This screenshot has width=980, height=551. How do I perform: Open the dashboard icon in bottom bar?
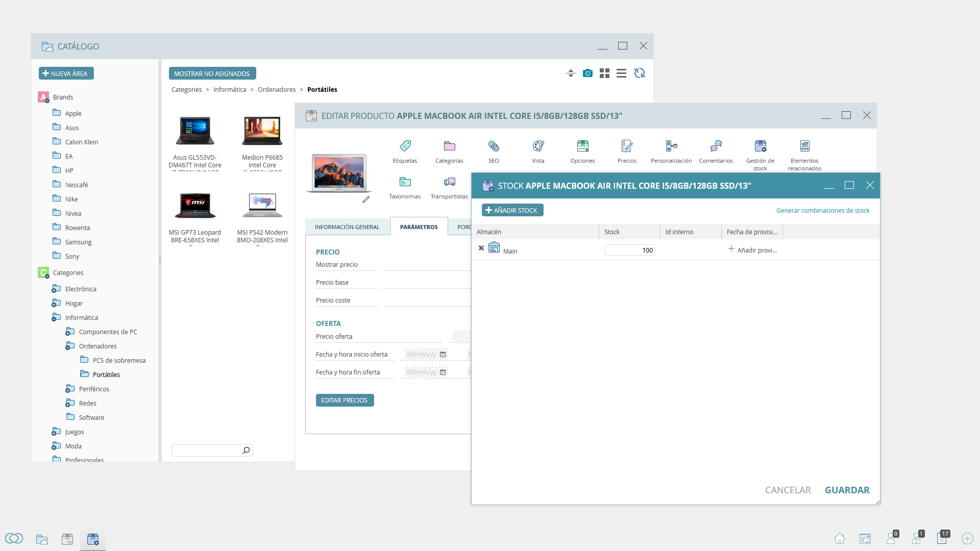click(865, 539)
